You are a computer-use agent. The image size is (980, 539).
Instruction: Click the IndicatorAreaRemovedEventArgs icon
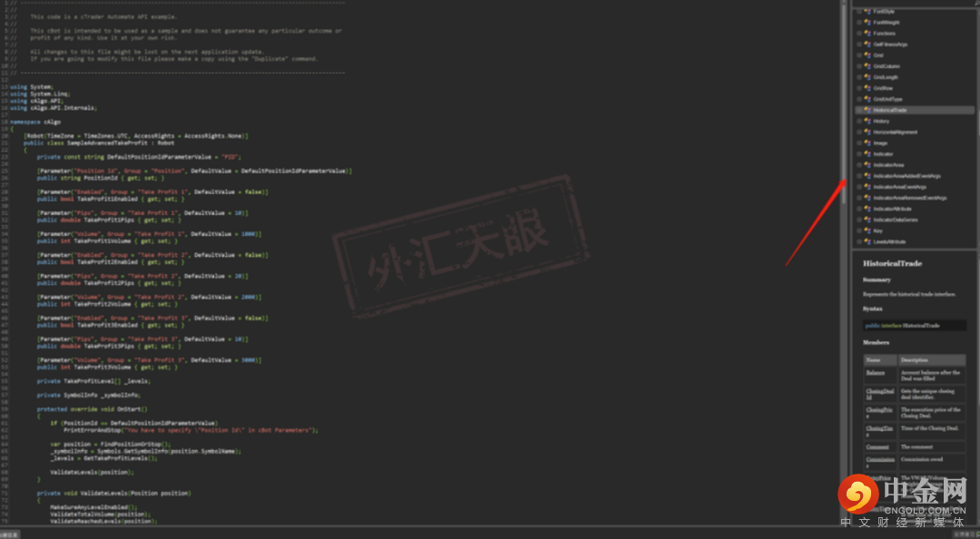pos(867,198)
